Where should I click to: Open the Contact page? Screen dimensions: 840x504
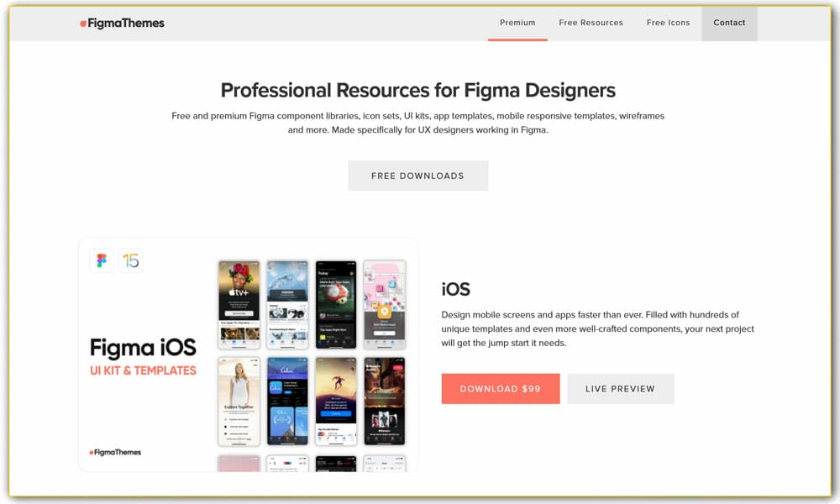(x=729, y=23)
